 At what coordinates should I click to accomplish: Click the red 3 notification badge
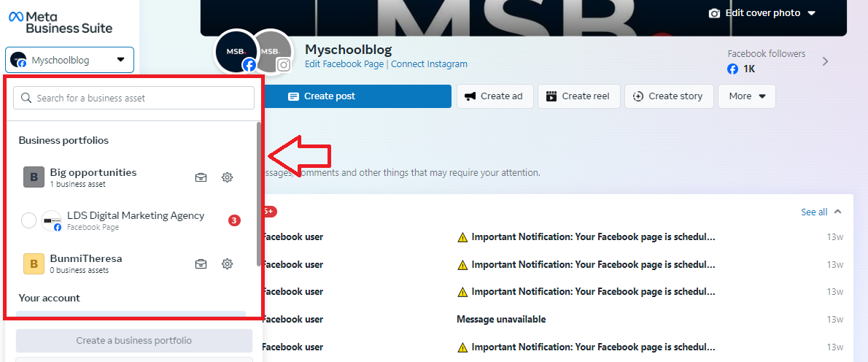234,220
